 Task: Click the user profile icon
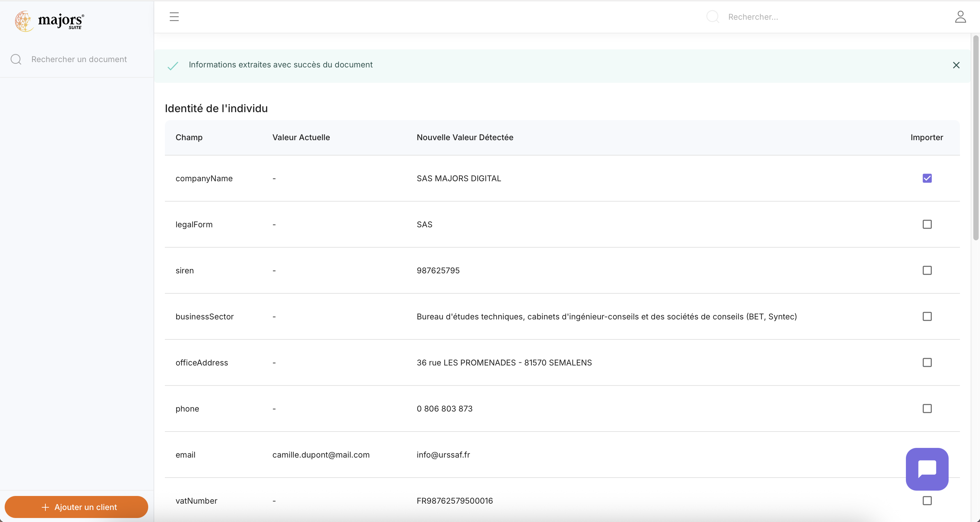[x=960, y=17]
